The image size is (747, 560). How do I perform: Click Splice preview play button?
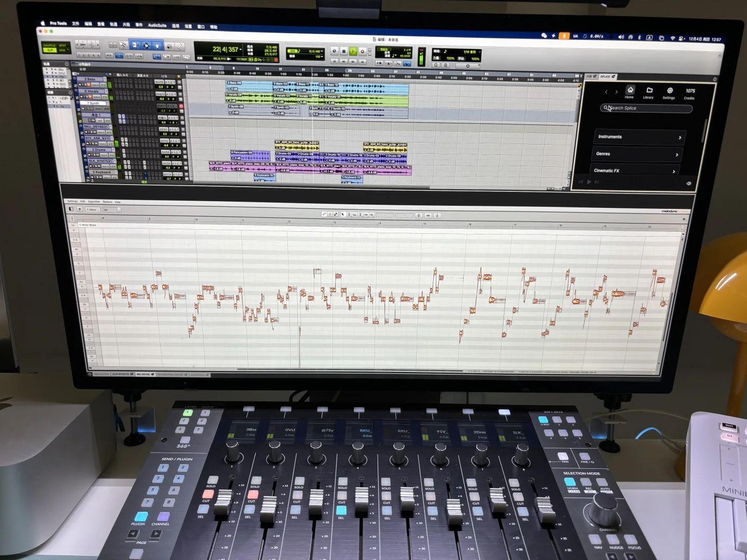(589, 182)
